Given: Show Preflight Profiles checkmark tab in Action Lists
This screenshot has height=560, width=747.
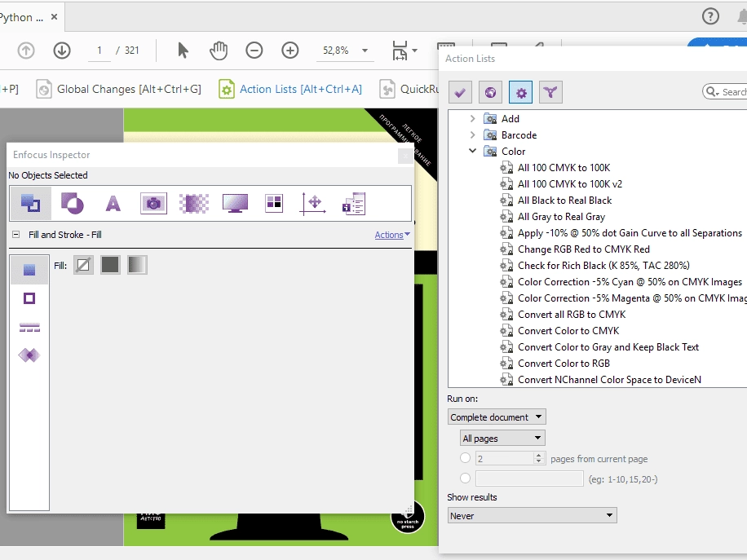Looking at the screenshot, I should pyautogui.click(x=460, y=92).
